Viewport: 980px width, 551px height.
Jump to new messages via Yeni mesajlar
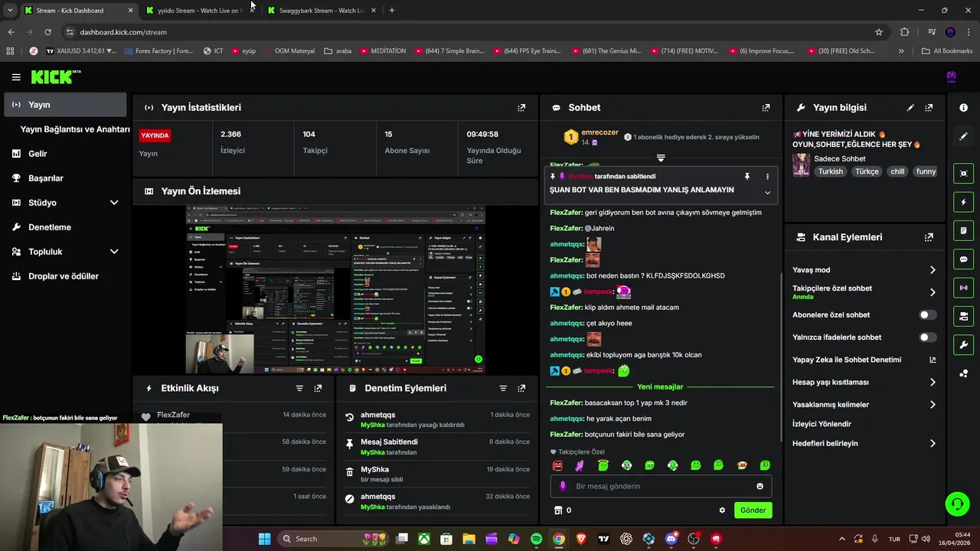click(x=660, y=386)
